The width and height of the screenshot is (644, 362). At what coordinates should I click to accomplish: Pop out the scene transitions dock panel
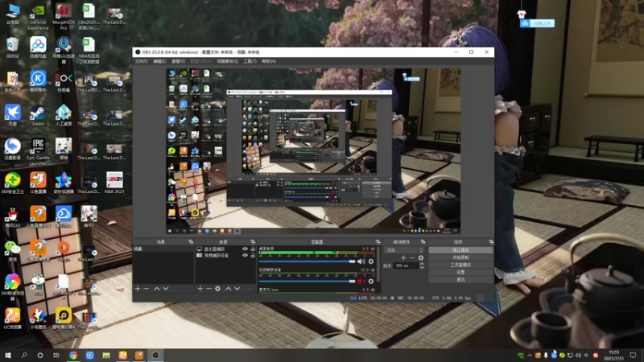pos(423,242)
